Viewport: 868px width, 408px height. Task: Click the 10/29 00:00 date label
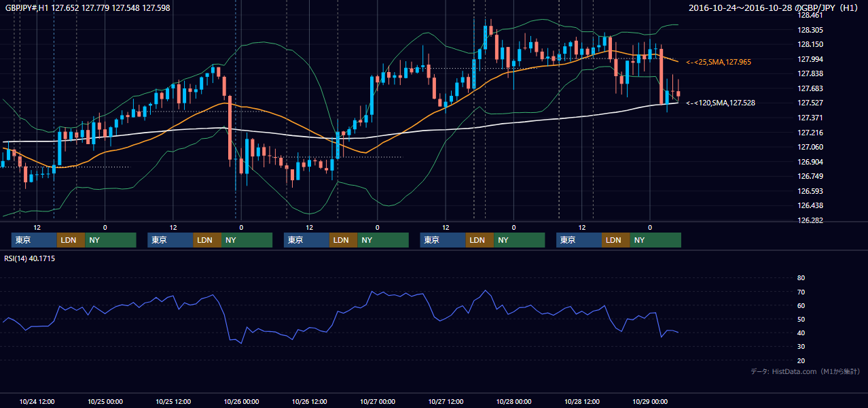[x=651, y=401]
